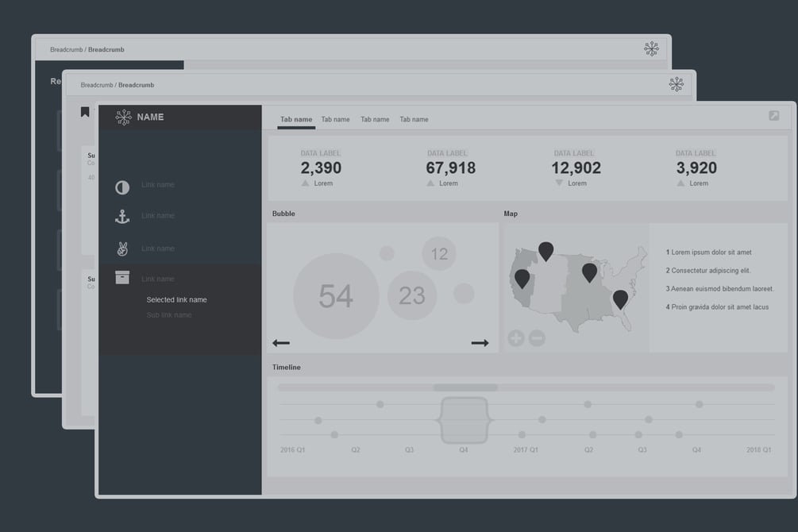Click snowflake icon in the middle window header
This screenshot has height=532, width=798.
677,84
